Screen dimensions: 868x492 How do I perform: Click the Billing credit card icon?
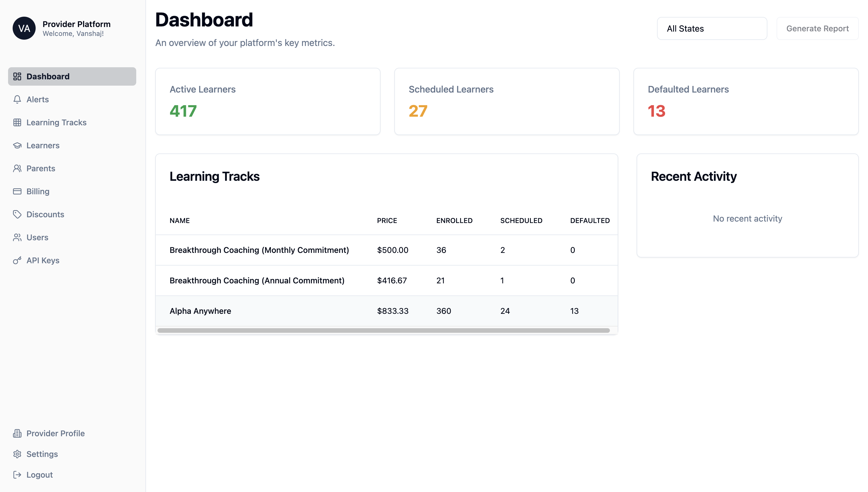click(17, 191)
